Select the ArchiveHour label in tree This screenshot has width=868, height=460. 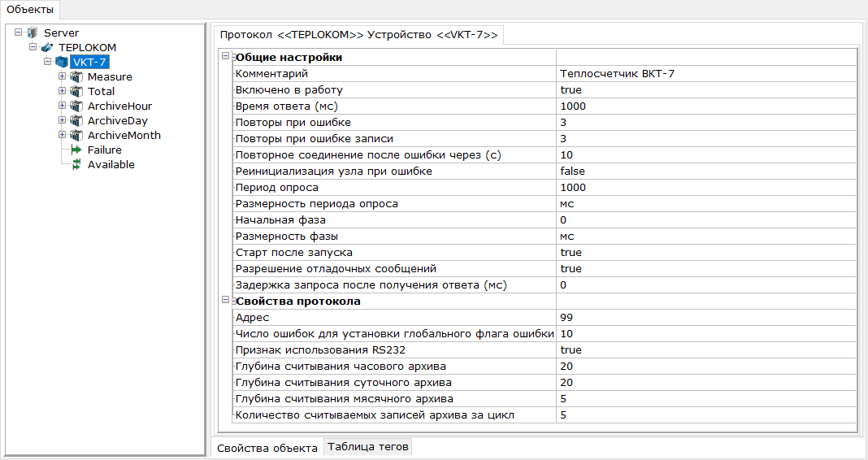point(119,106)
